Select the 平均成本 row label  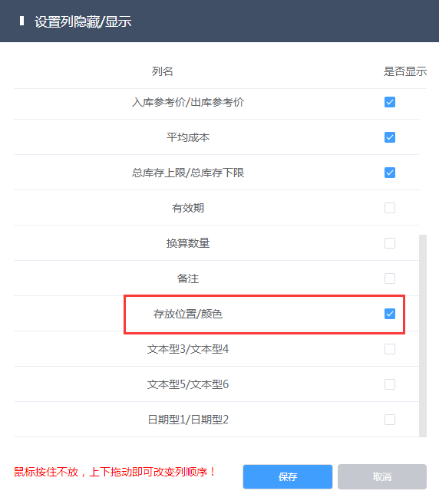tap(188, 137)
